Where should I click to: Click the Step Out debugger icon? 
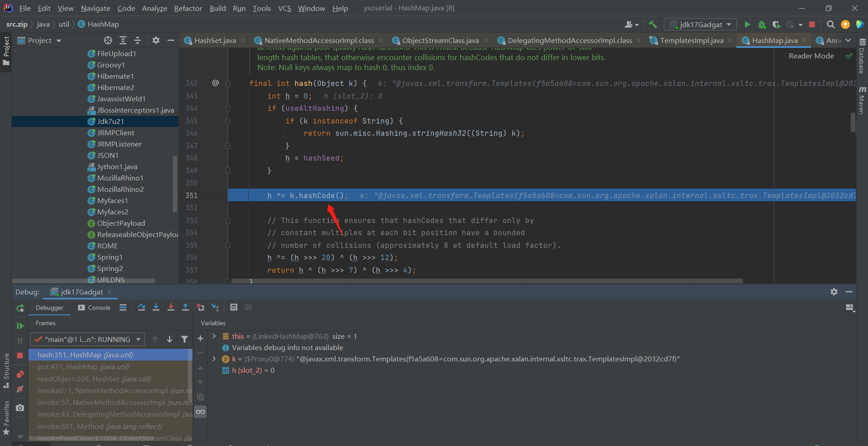[185, 308]
